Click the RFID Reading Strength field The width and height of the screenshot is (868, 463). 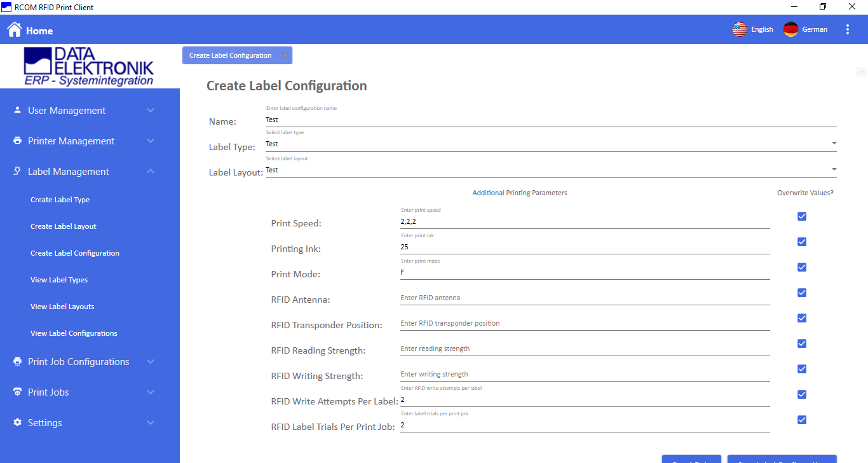(585, 349)
